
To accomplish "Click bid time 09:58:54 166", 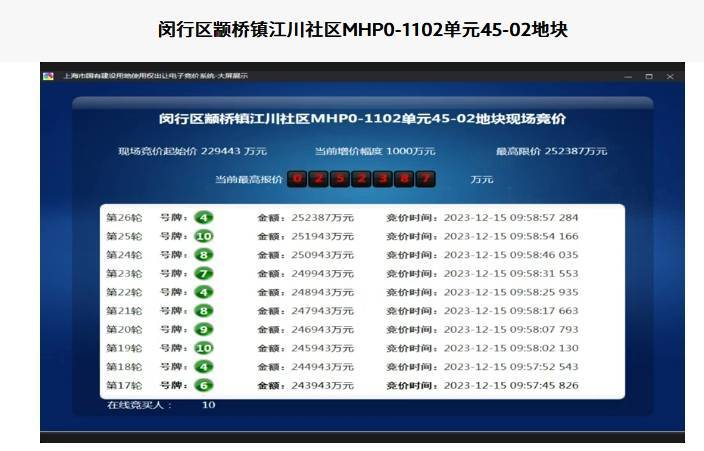I will pos(545,236).
